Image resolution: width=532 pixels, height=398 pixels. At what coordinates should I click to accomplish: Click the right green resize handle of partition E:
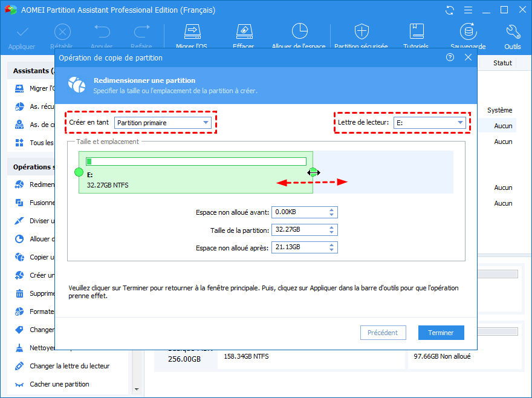click(x=313, y=172)
